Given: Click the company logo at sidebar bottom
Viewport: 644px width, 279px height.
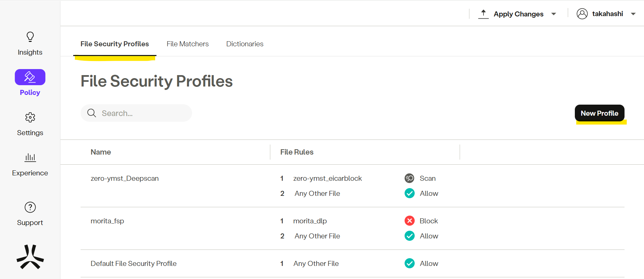Looking at the screenshot, I should (30, 257).
